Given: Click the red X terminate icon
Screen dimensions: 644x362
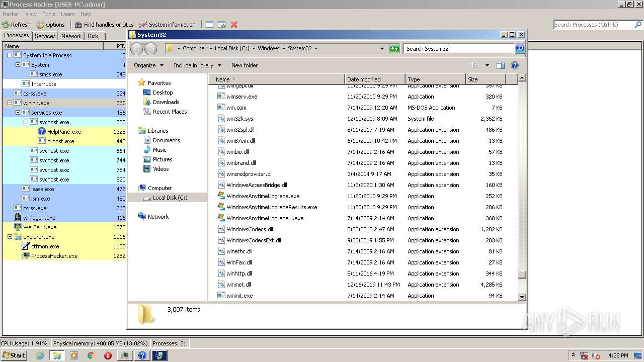Looking at the screenshot, I should tap(234, 24).
